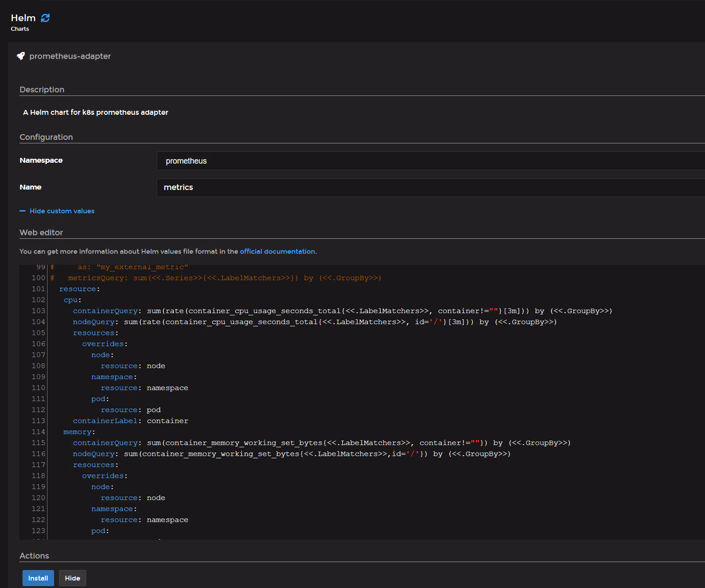Click 'node:' key on line 119
The width and height of the screenshot is (705, 588).
tap(103, 487)
